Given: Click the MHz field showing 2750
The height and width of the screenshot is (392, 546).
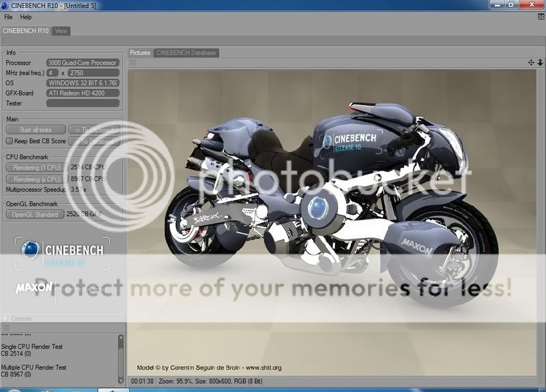Looking at the screenshot, I should 94,73.
